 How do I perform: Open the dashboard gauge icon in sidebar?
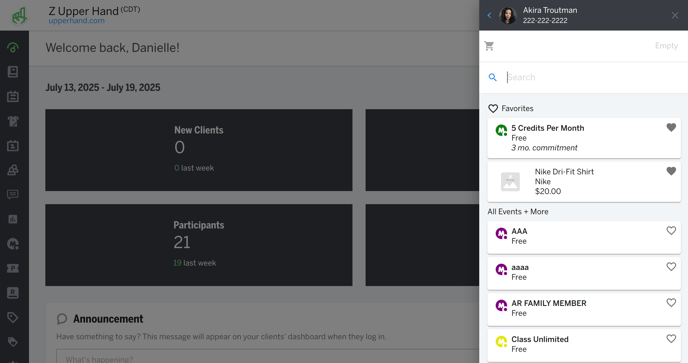pyautogui.click(x=13, y=47)
